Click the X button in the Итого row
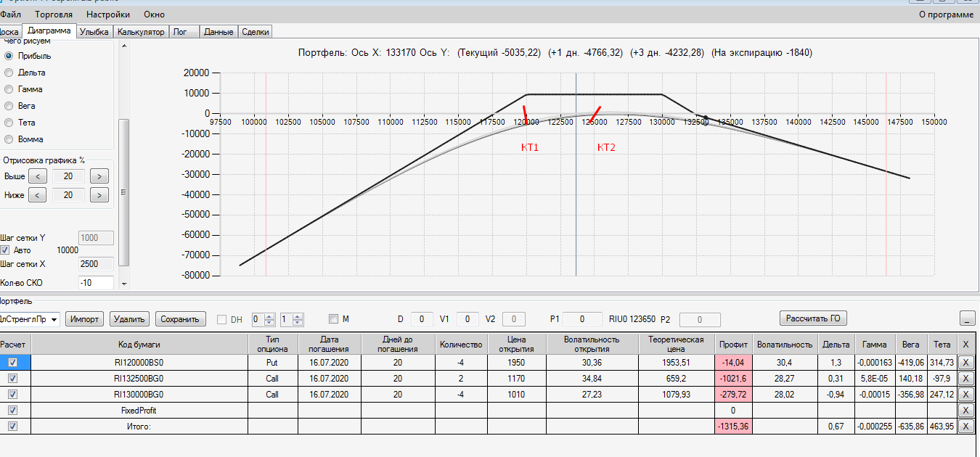 pyautogui.click(x=965, y=427)
